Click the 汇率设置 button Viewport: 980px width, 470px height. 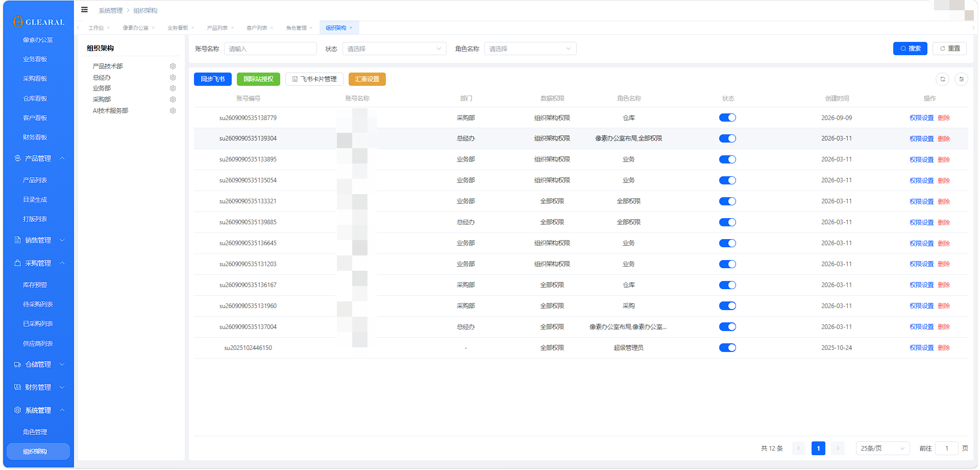tap(367, 79)
